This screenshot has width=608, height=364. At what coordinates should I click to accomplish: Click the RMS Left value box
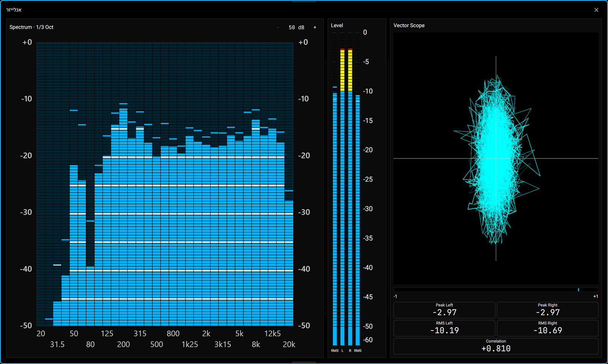pos(444,328)
